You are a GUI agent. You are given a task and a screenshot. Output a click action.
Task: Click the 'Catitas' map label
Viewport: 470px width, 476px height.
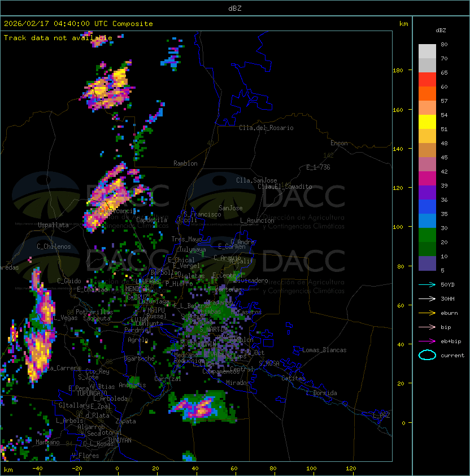pos(293,378)
